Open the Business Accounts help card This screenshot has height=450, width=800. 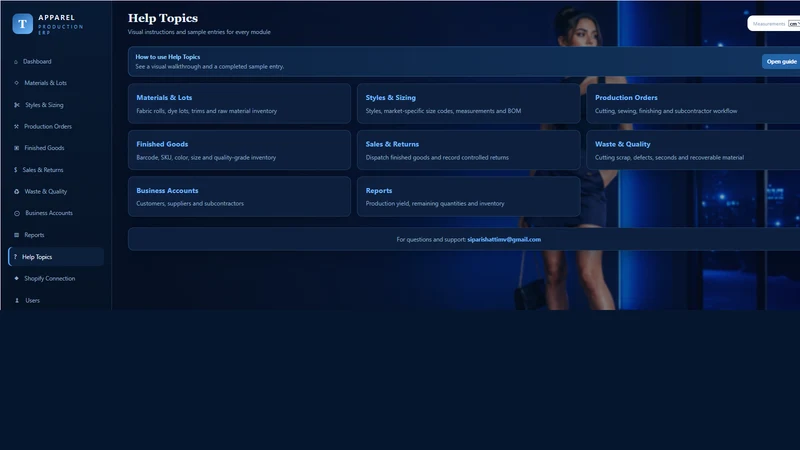click(x=239, y=196)
